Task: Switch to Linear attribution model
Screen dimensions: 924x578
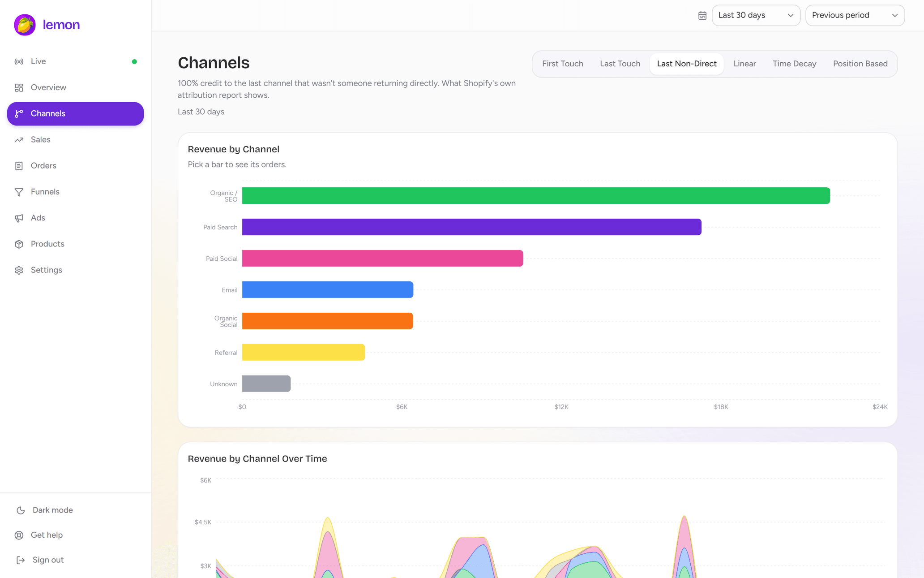Action: 744,64
